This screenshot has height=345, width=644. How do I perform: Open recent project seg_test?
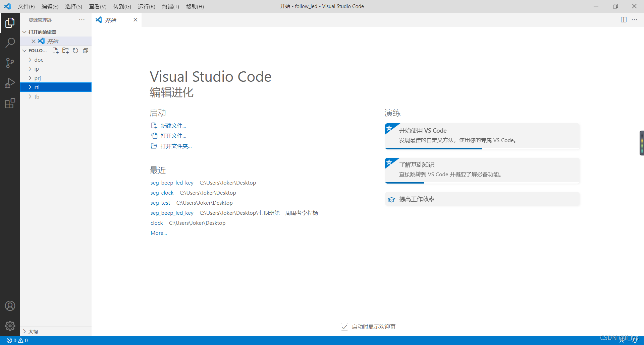pyautogui.click(x=160, y=203)
